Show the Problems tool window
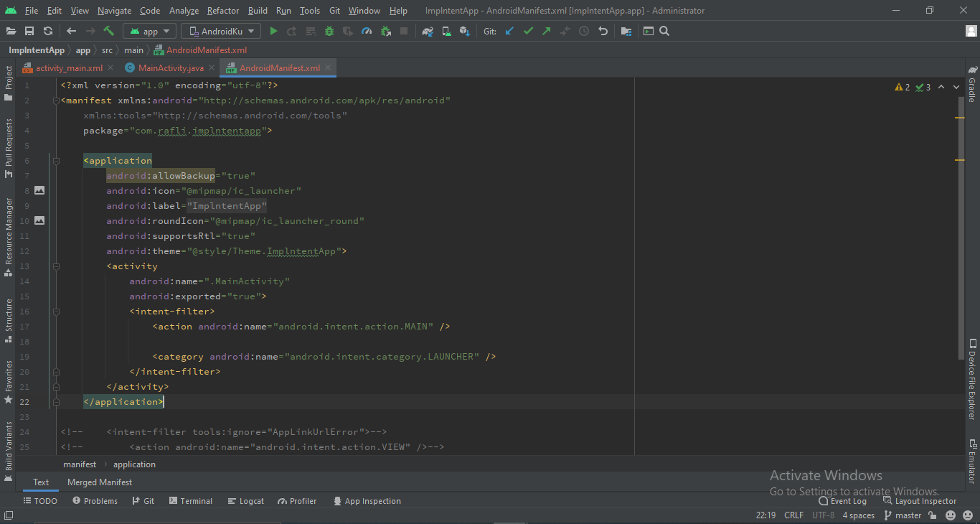The width and height of the screenshot is (980, 524). click(x=95, y=501)
